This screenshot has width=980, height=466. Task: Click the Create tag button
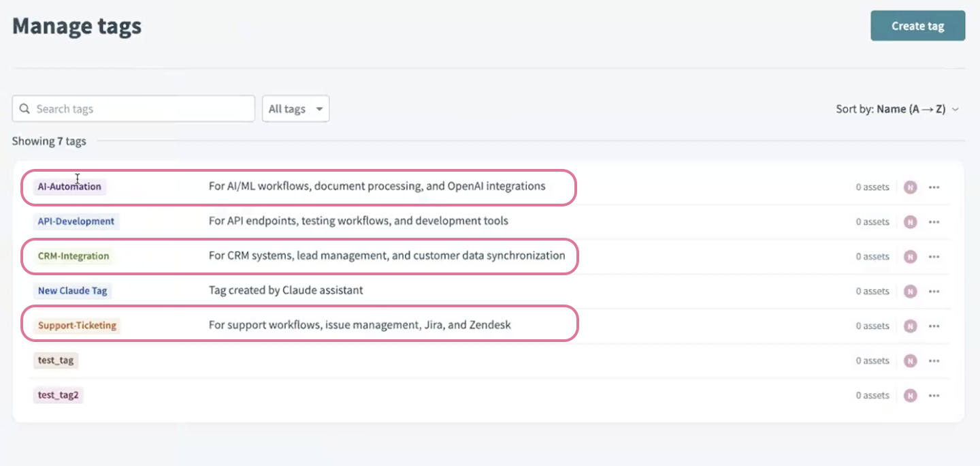(x=917, y=26)
